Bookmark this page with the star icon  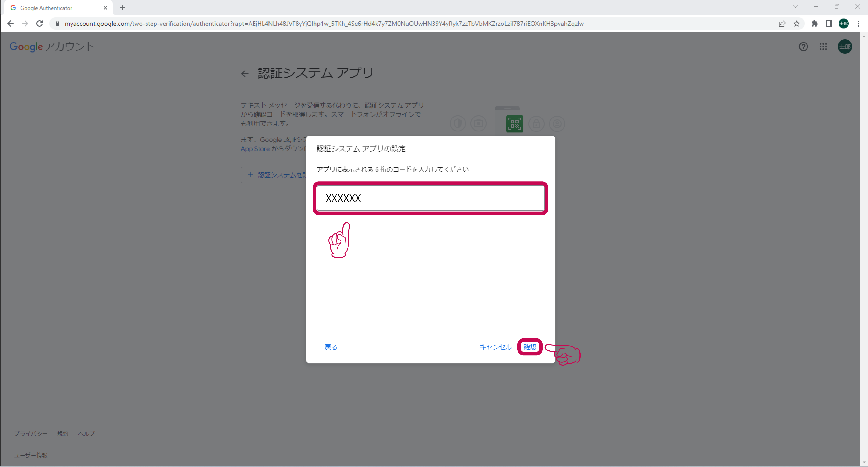pos(797,24)
